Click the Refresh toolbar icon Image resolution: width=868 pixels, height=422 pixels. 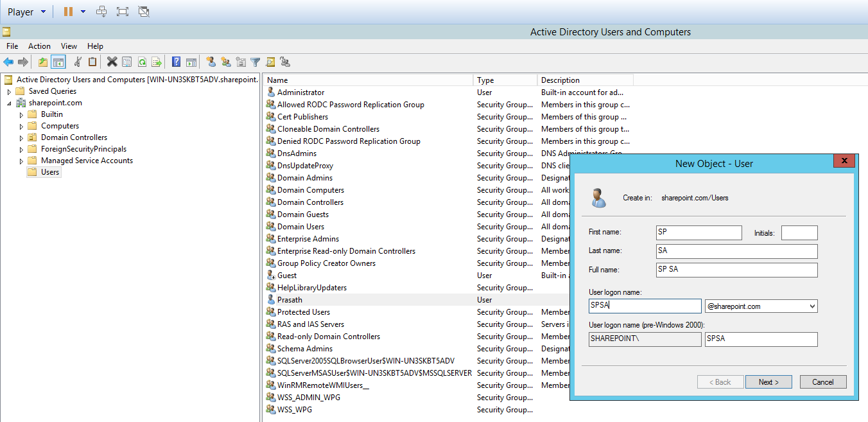(141, 62)
